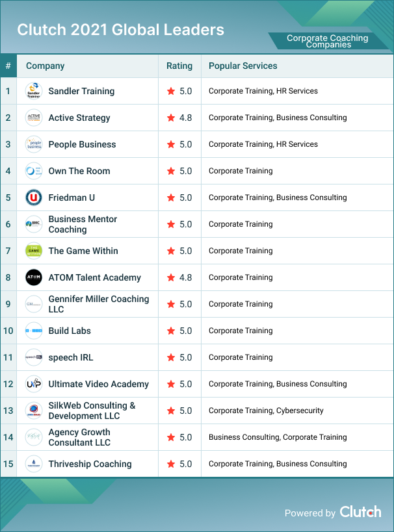Screen dimensions: 394x532
Task: Select the Agency Growth Consultant LLC name
Action: tap(79, 437)
